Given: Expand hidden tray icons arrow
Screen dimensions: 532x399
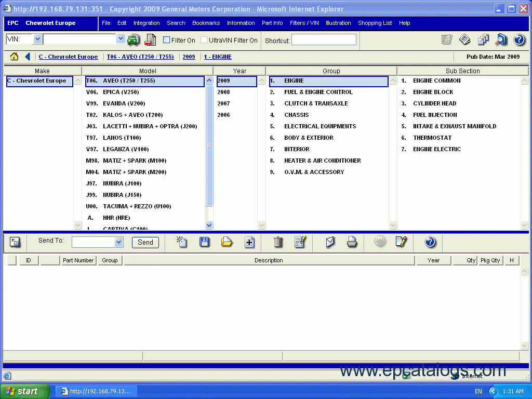Looking at the screenshot, I should coord(493,392).
